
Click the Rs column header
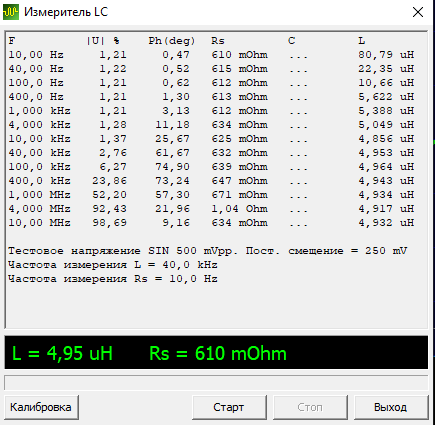pyautogui.click(x=218, y=41)
